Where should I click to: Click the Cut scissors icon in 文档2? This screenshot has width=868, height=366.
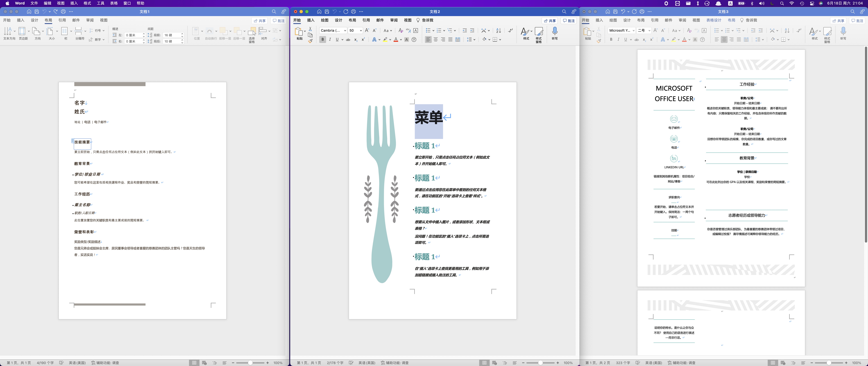click(x=310, y=29)
